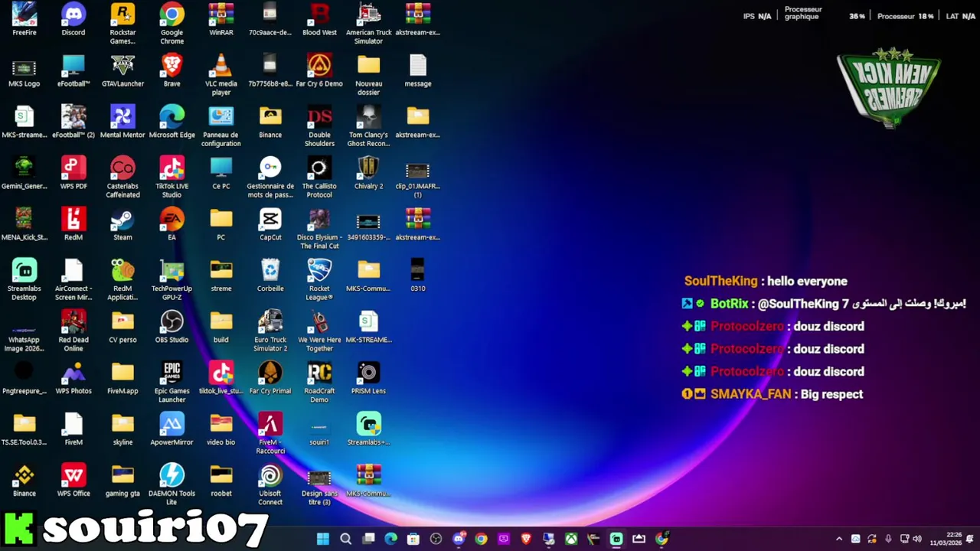Open Euro Truck Simulator 2 shortcut
The height and width of the screenshot is (551, 980).
coord(270,331)
